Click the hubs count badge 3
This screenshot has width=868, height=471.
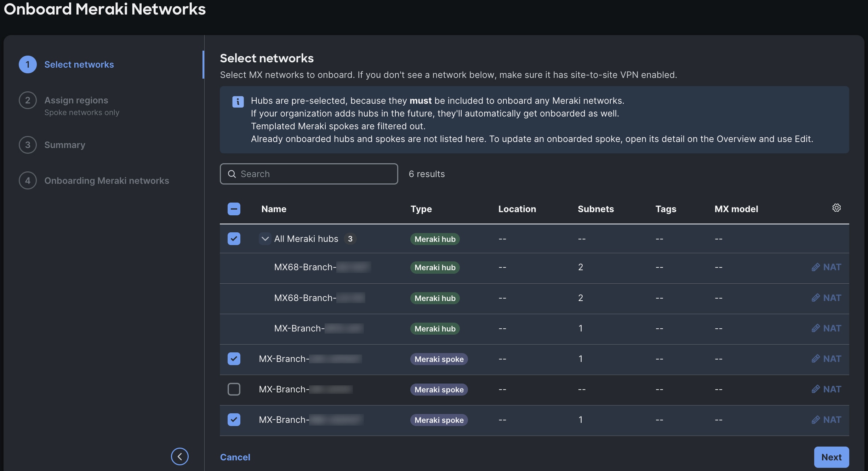point(350,239)
